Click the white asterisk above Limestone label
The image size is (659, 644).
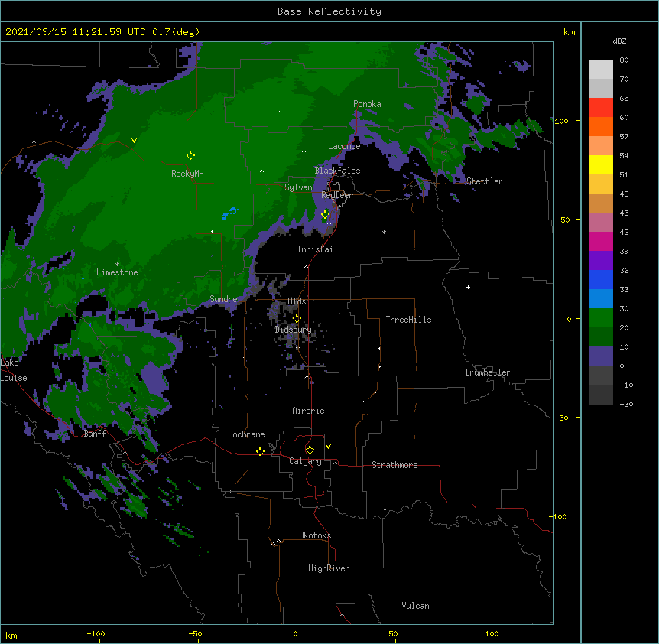(x=117, y=265)
